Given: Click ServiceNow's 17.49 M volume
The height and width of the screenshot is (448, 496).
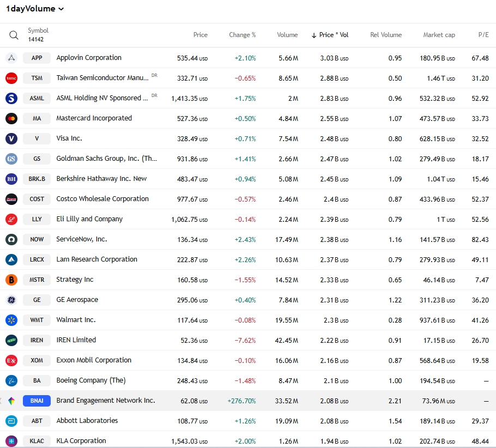Looking at the screenshot, I should (x=287, y=240).
